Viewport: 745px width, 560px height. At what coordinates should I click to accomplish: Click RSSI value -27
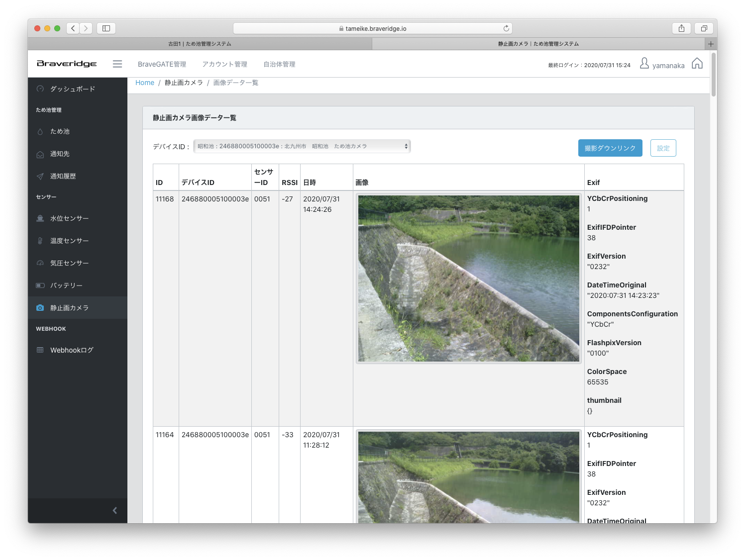tap(287, 199)
